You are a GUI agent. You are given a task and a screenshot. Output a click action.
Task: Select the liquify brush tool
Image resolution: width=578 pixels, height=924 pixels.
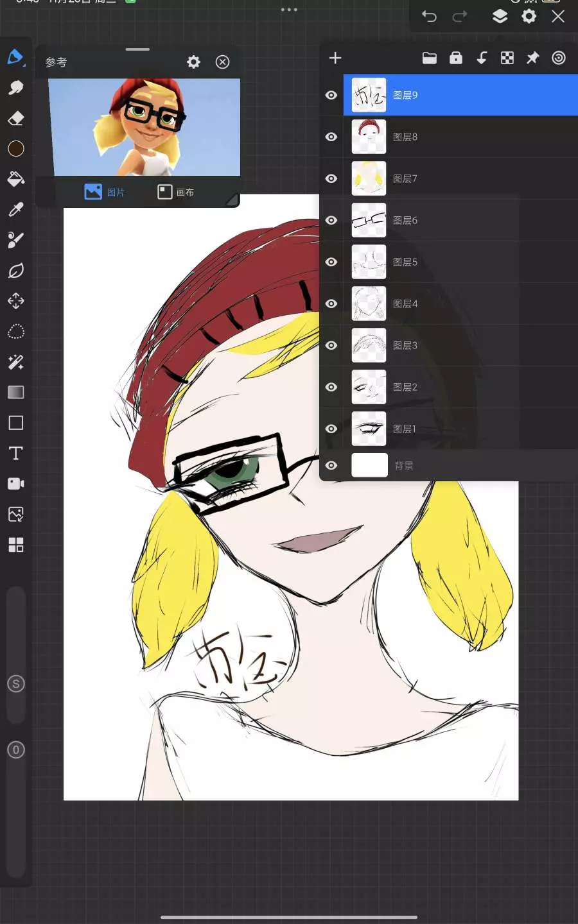click(x=15, y=240)
